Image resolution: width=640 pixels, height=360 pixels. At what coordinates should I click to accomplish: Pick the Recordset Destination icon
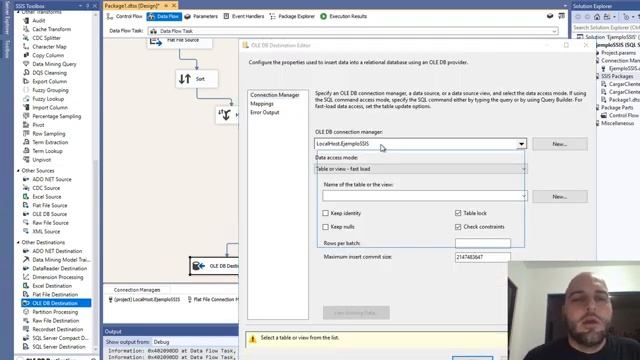pyautogui.click(x=26, y=329)
